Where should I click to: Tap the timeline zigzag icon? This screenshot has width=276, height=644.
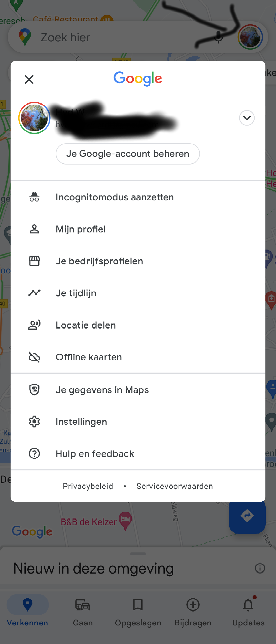tap(34, 293)
